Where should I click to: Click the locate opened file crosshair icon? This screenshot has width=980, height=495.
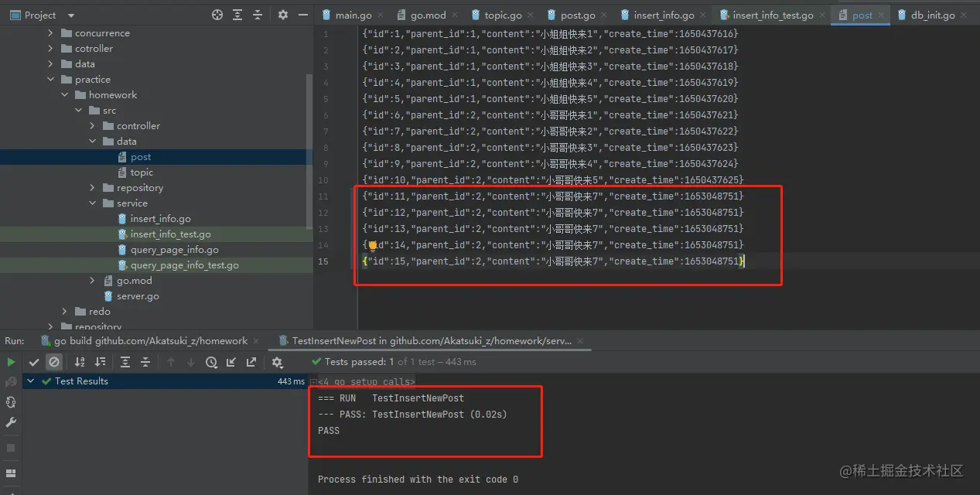click(x=217, y=15)
